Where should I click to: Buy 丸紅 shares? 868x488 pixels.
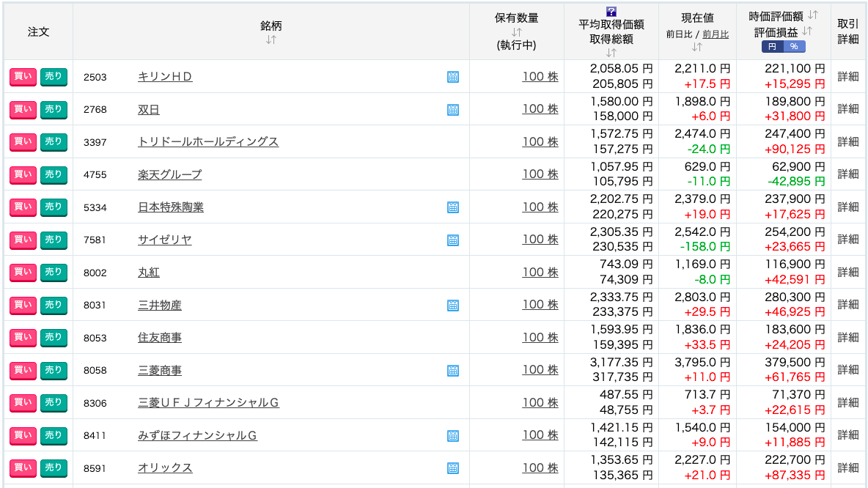(23, 273)
